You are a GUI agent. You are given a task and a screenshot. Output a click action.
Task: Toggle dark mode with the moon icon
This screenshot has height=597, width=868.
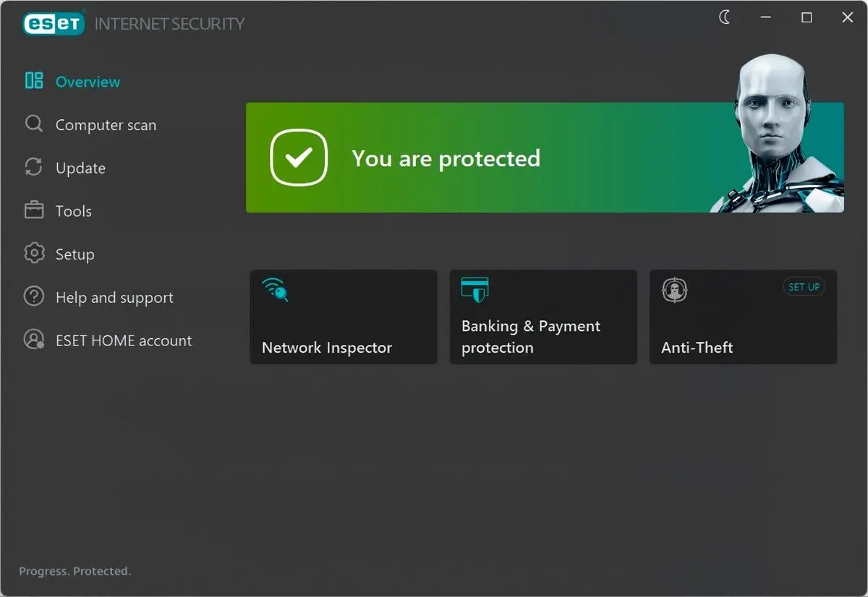point(725,18)
